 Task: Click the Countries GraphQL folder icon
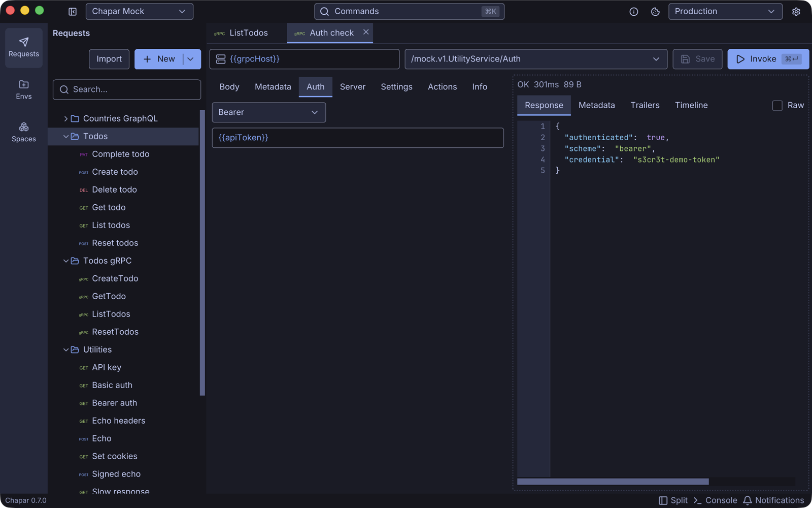75,118
